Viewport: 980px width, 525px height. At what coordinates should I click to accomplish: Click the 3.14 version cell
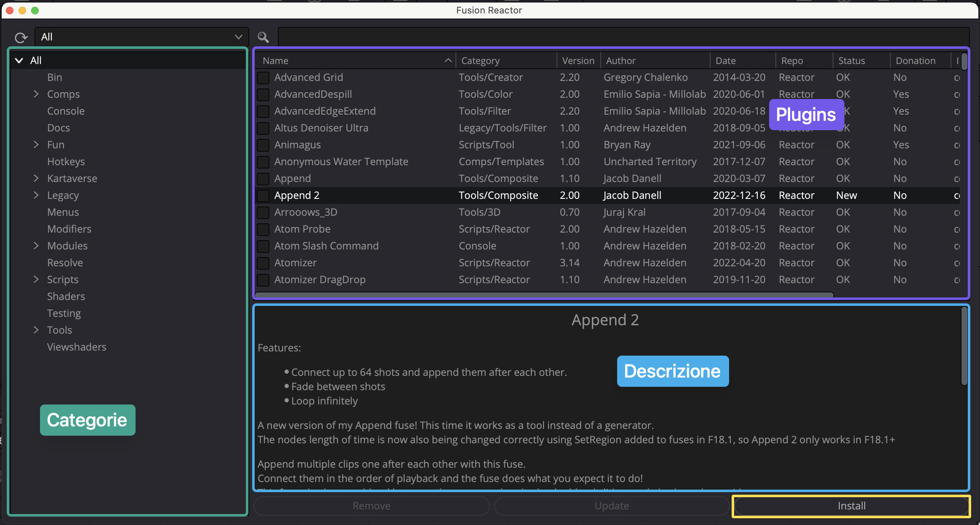pyautogui.click(x=570, y=263)
